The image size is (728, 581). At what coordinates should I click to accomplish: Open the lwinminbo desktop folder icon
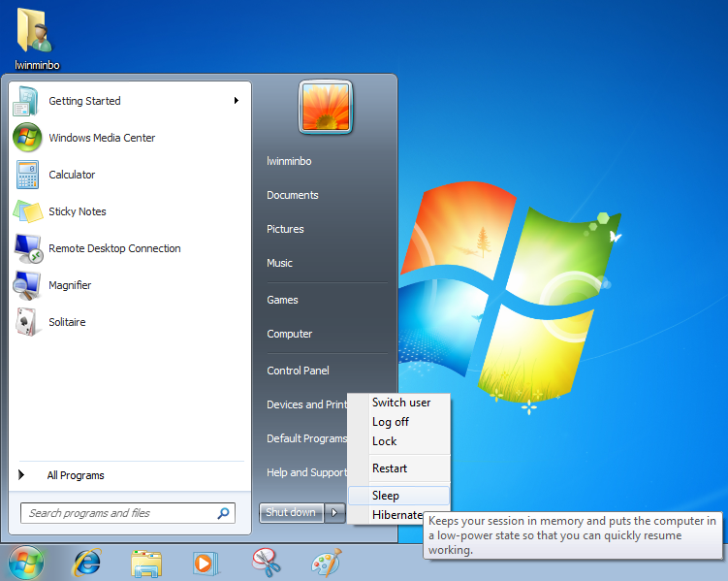(35, 31)
